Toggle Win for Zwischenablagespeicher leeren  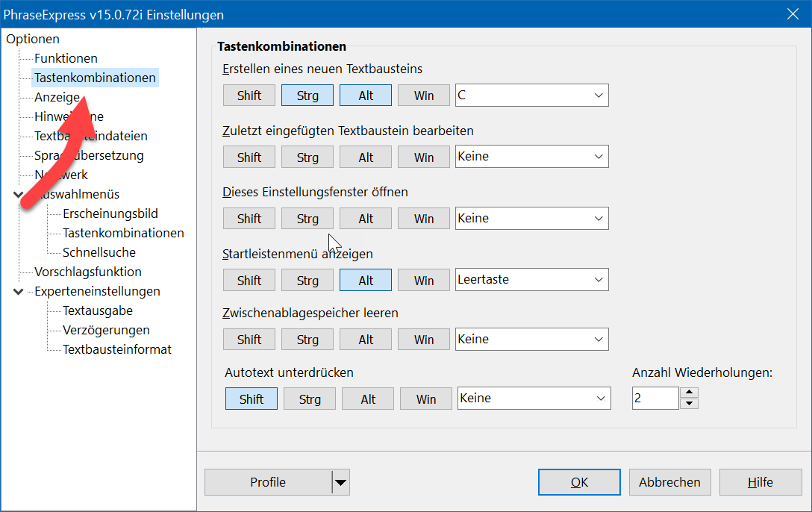click(x=424, y=339)
